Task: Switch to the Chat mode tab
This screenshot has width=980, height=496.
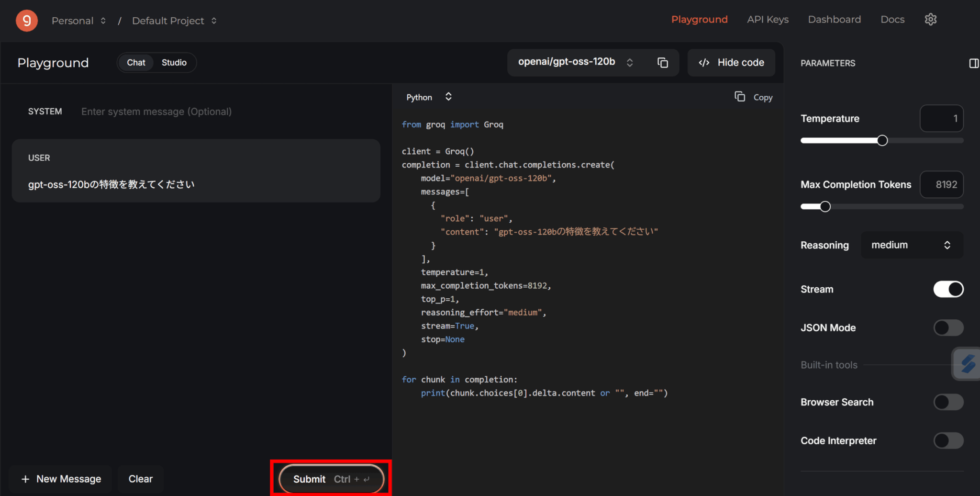Action: tap(136, 63)
